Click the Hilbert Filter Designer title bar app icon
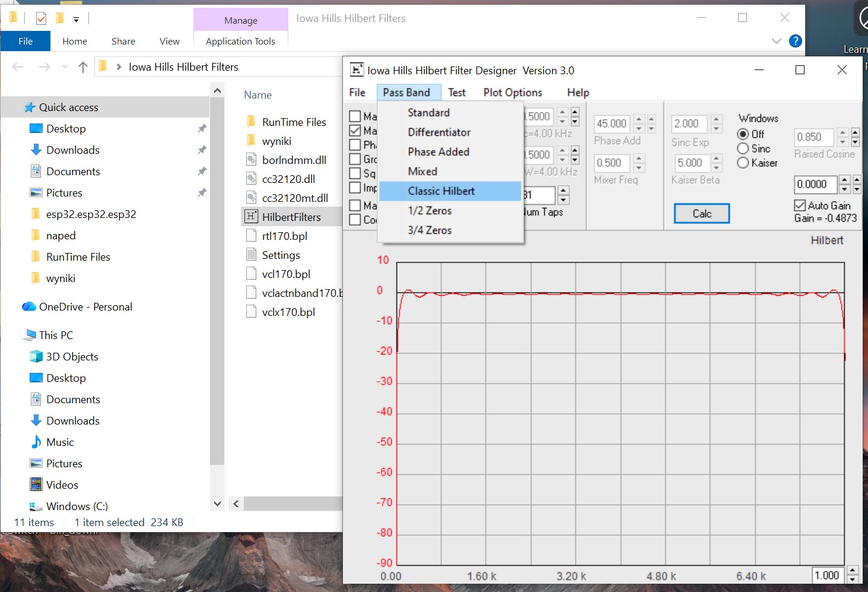Screen dimensions: 868x592 tap(357, 70)
